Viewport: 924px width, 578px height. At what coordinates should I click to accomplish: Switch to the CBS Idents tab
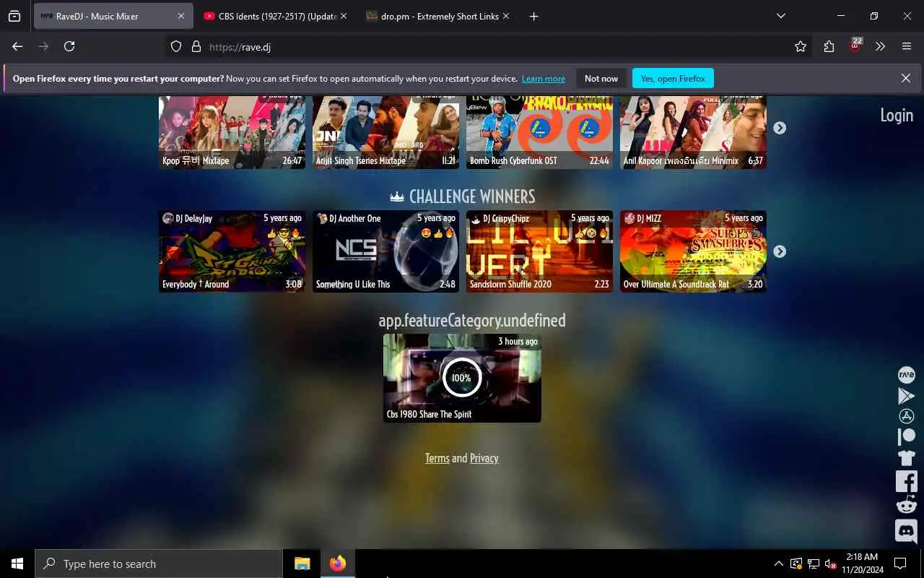(x=276, y=16)
